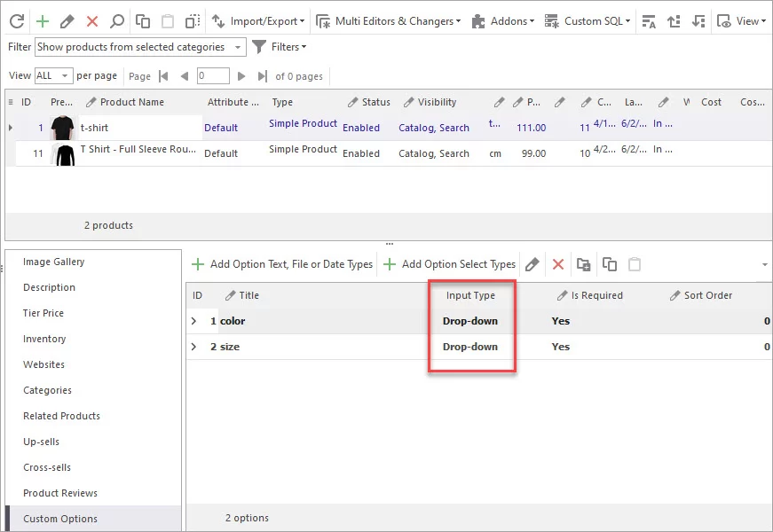This screenshot has width=773, height=532.
Task: Open the Filter categories combo box
Action: point(140,47)
